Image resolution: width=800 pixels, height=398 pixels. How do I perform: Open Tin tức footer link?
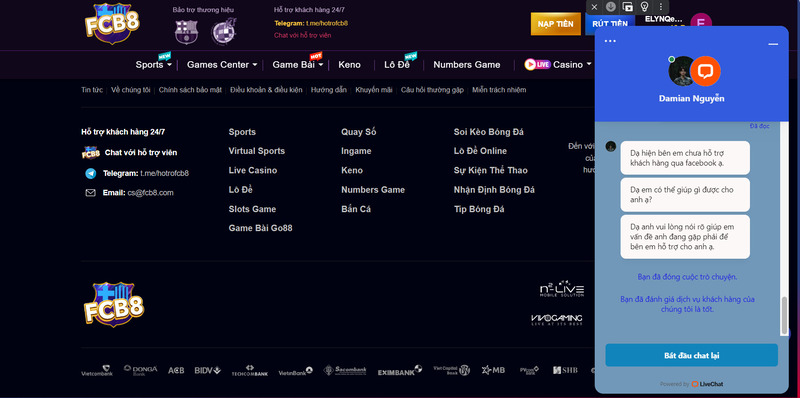(92, 90)
